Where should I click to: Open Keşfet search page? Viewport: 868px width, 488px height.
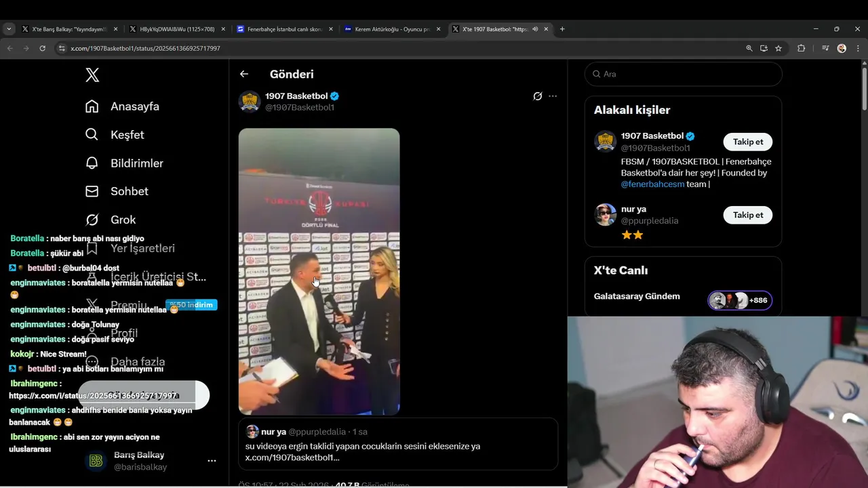[x=127, y=135]
